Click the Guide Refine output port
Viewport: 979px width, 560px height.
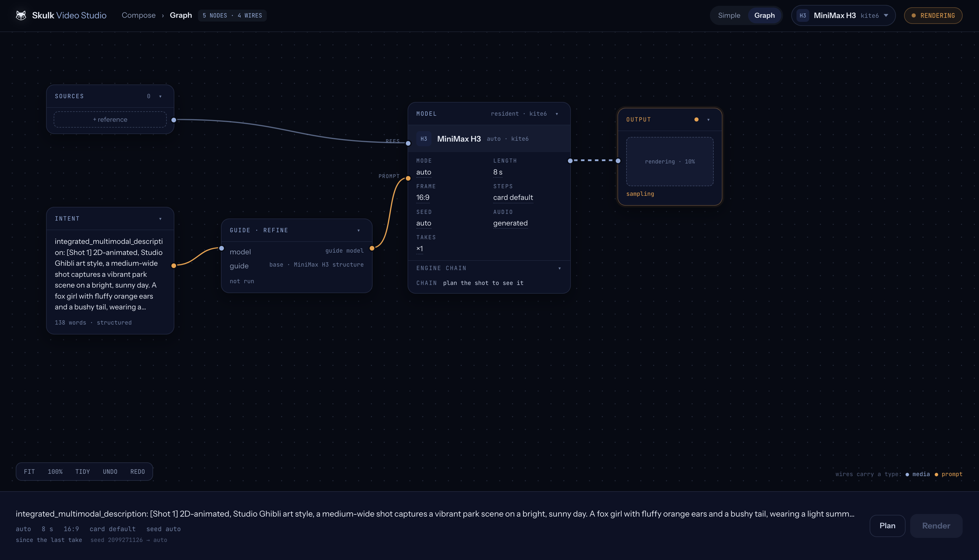click(372, 249)
